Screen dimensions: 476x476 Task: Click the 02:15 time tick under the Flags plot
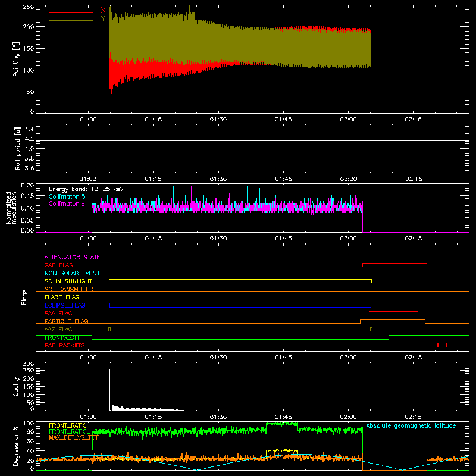(414, 358)
